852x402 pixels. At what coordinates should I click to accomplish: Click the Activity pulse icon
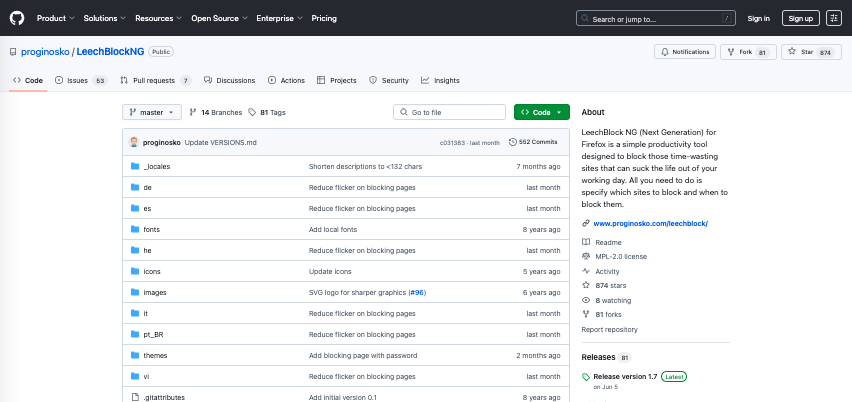[x=586, y=271]
